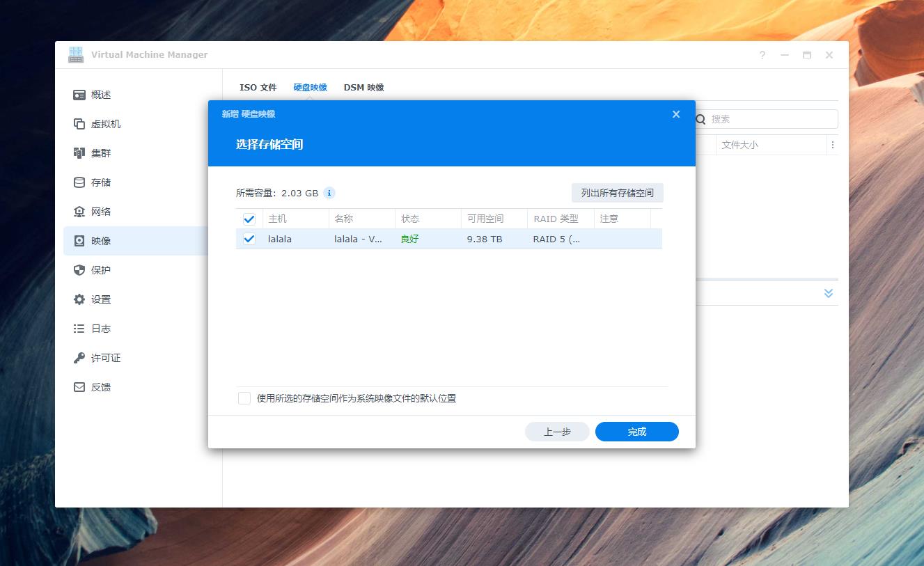Screen dimensions: 924x566
Task: Select the 保护 (Protection) section
Action: [100, 269]
